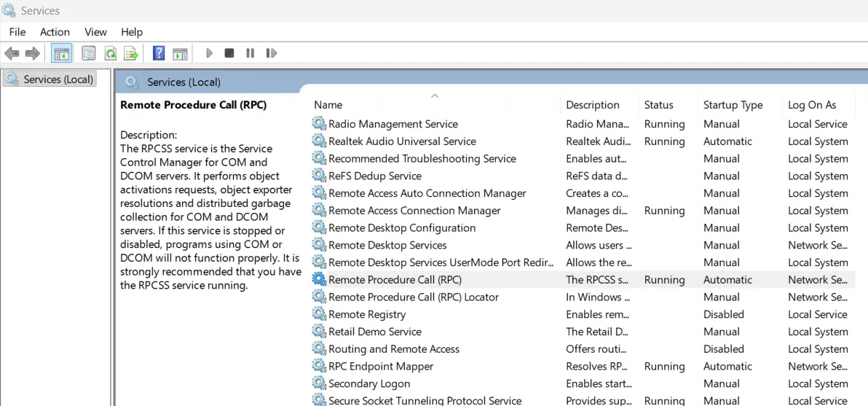Click the Export List toolbar icon
Viewport: 868px width, 406px height.
pyautogui.click(x=131, y=53)
